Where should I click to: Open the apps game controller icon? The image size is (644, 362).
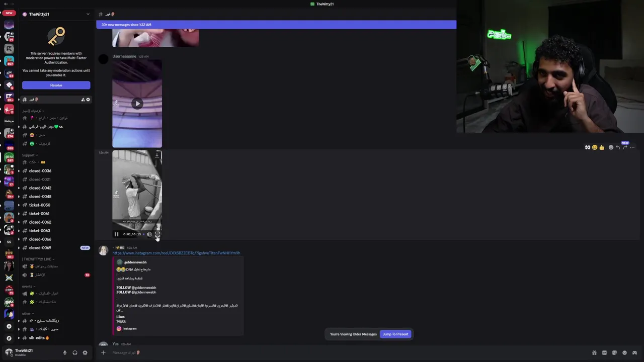point(634,353)
